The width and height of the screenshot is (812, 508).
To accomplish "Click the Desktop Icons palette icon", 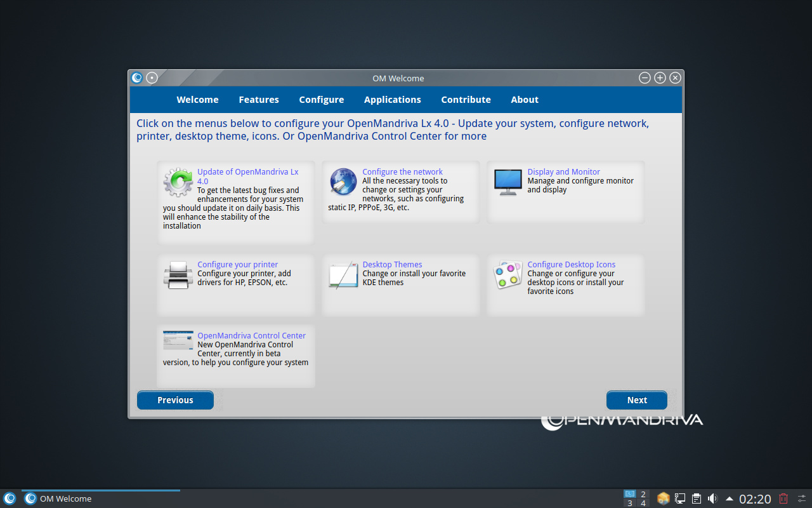I will pos(508,274).
